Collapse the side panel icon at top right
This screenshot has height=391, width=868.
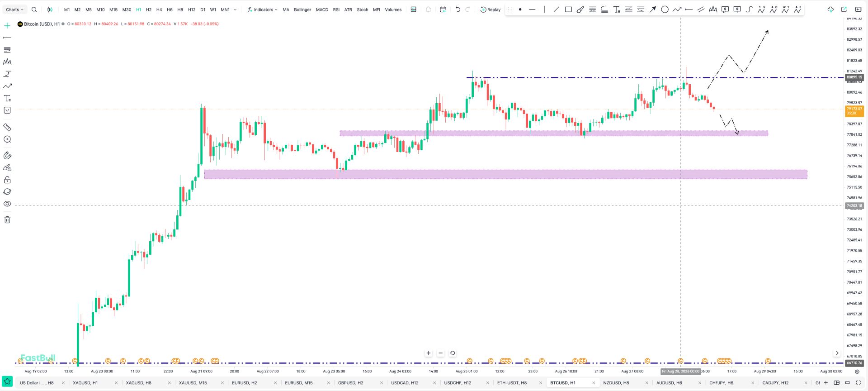[x=858, y=10]
